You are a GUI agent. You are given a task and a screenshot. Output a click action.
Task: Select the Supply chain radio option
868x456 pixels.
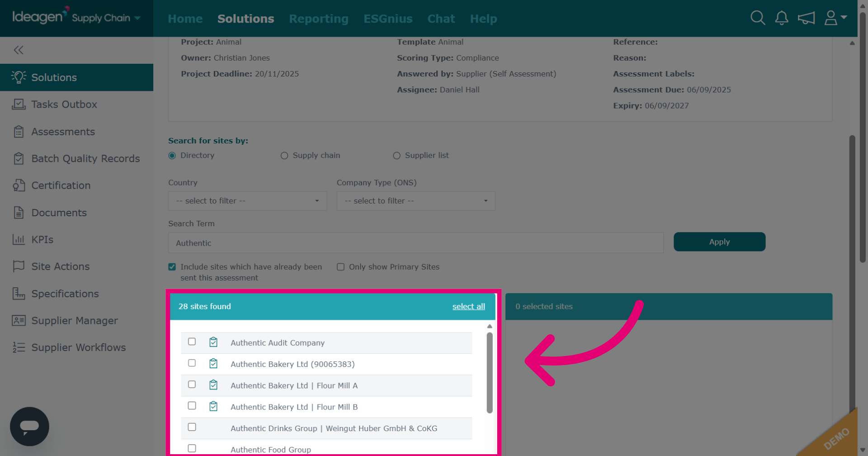pos(284,156)
